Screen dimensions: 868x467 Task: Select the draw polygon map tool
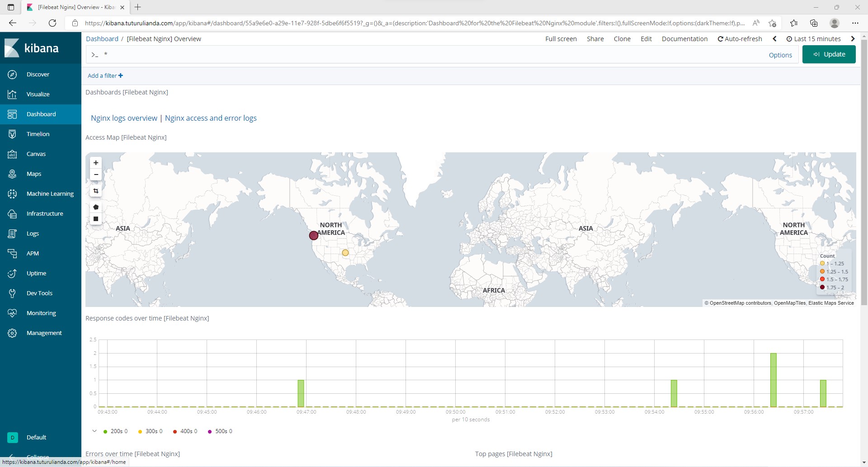[x=96, y=207]
